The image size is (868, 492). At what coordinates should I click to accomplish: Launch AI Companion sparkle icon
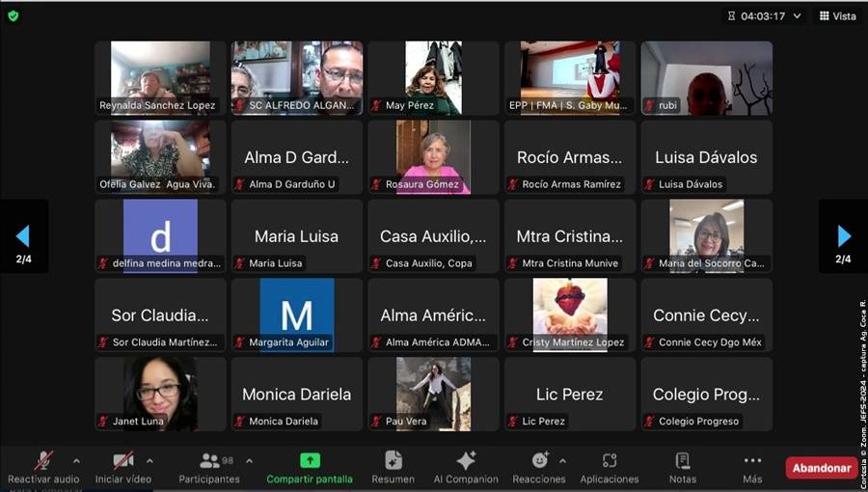click(466, 460)
